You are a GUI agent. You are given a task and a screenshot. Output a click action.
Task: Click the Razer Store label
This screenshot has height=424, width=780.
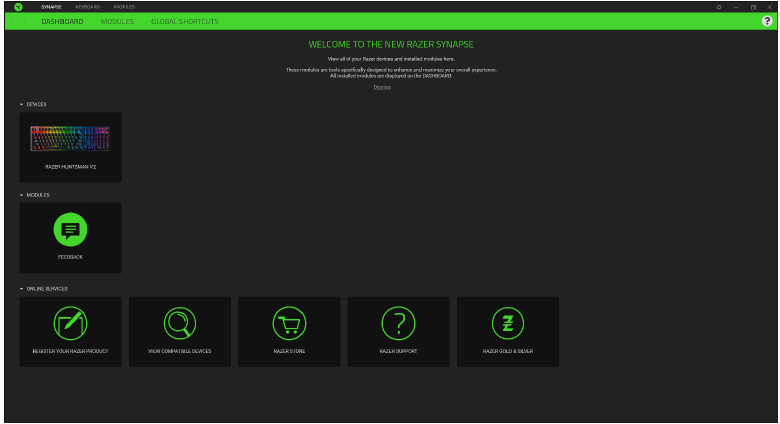(x=289, y=351)
